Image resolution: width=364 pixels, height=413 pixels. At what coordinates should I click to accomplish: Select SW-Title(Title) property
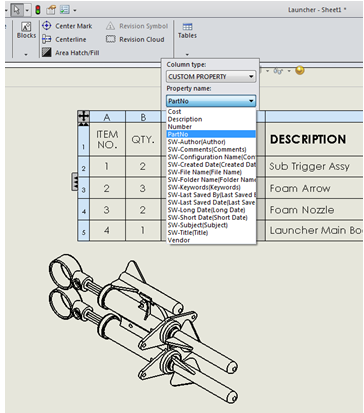coord(211,233)
